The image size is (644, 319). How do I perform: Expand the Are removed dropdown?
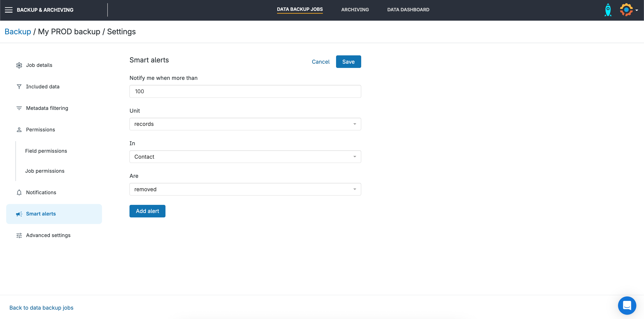(x=245, y=189)
